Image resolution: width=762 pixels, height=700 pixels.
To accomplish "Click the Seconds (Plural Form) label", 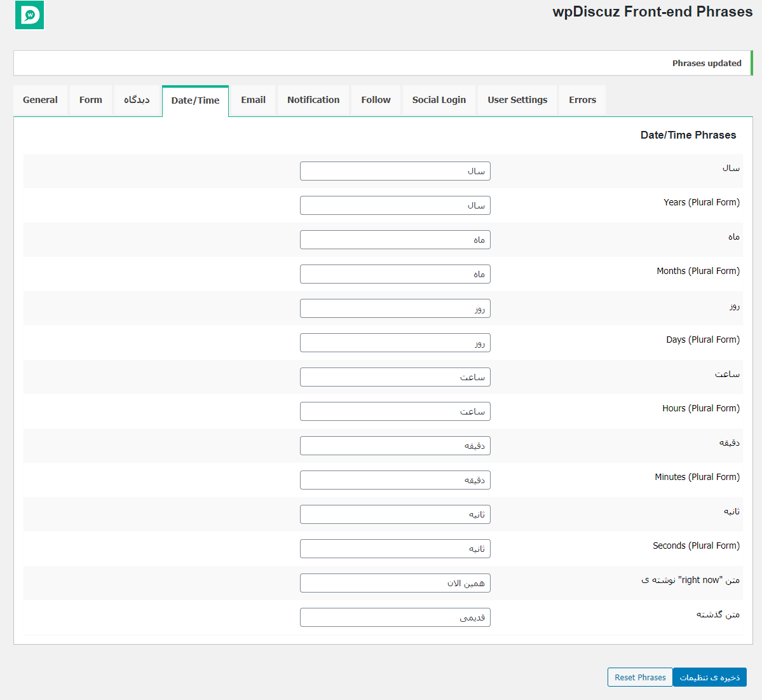I will tap(696, 546).
